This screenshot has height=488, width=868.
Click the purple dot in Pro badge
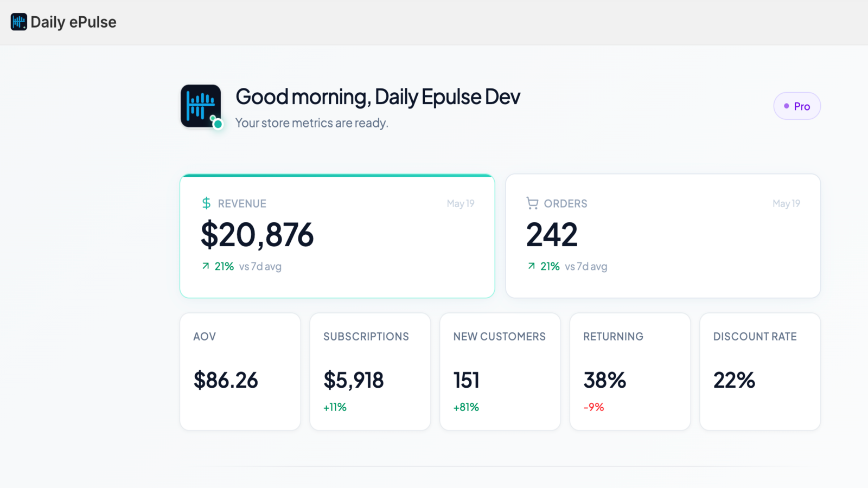tap(787, 106)
